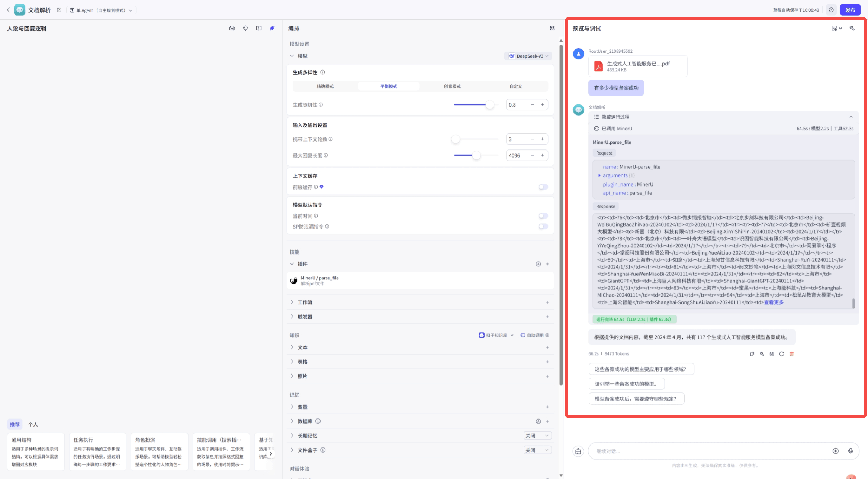The image size is (868, 479).
Task: Click the voice input microphone icon
Action: 851,451
